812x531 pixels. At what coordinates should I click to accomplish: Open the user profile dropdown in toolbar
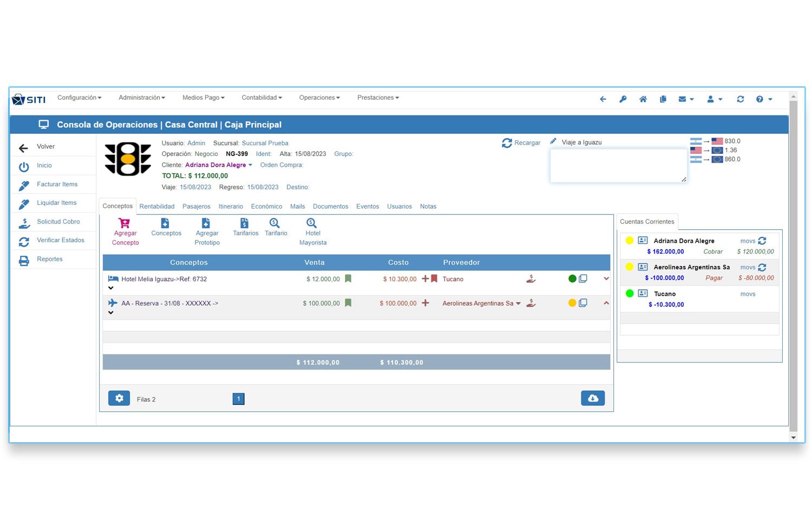715,99
